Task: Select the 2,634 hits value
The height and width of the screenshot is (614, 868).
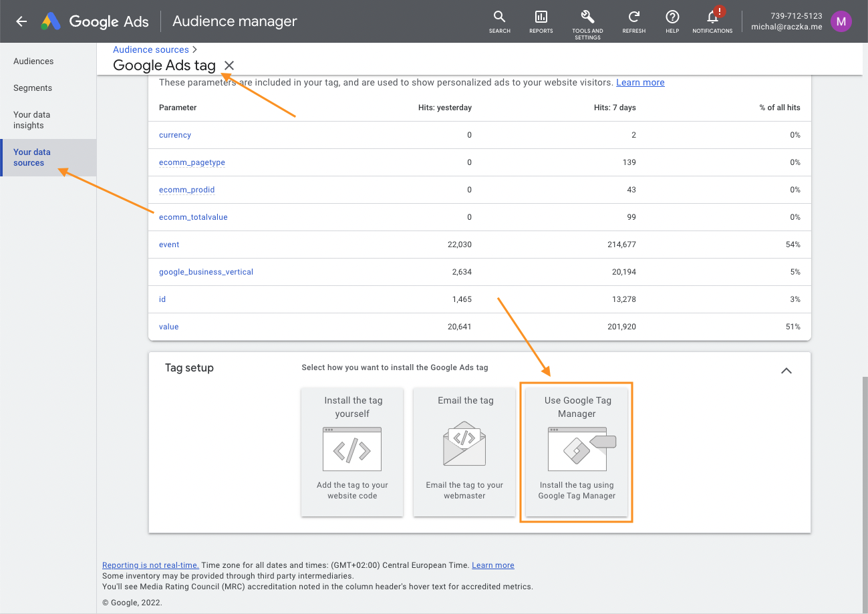Action: tap(462, 272)
